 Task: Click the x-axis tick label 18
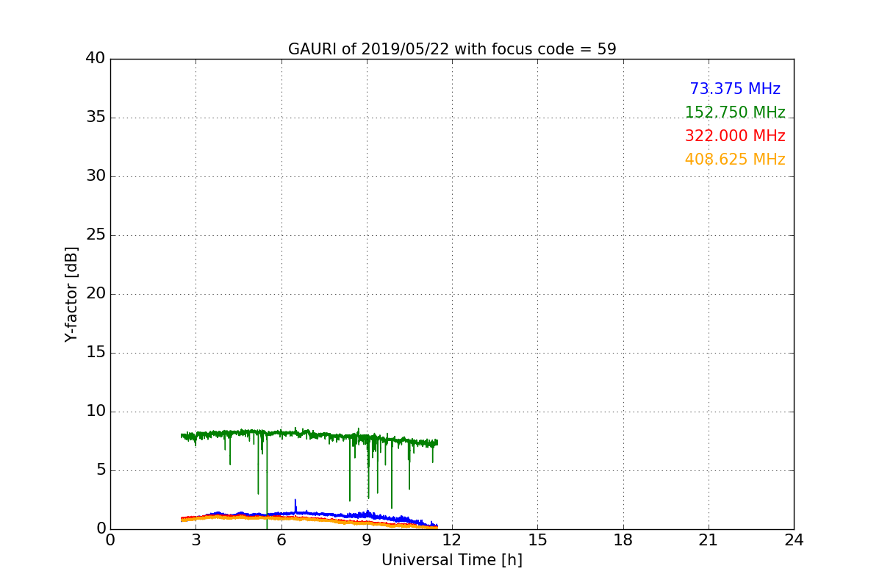[x=623, y=540]
